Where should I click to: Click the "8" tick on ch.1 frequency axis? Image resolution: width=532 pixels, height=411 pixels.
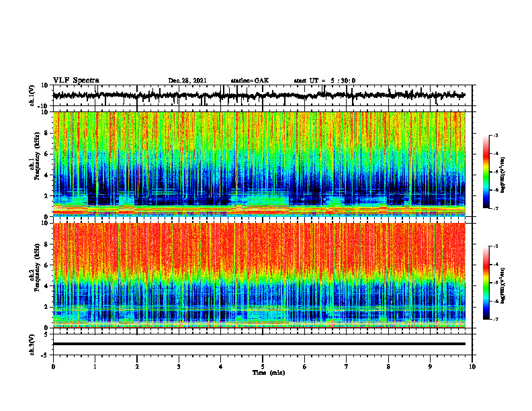[46, 133]
